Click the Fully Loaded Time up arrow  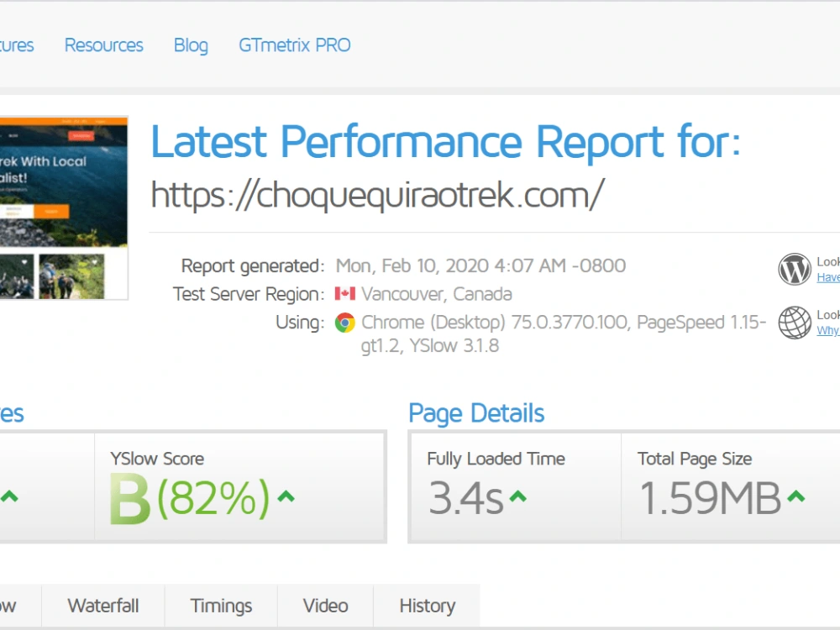coord(518,496)
